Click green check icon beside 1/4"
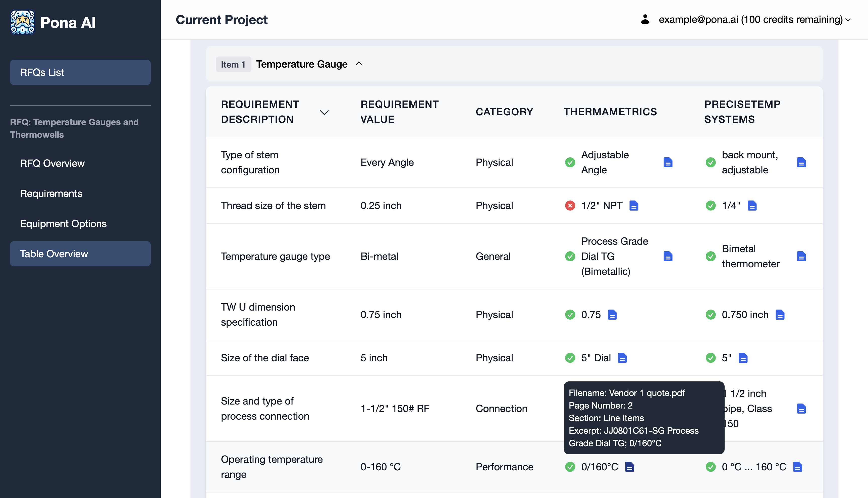The image size is (868, 498). 711,206
